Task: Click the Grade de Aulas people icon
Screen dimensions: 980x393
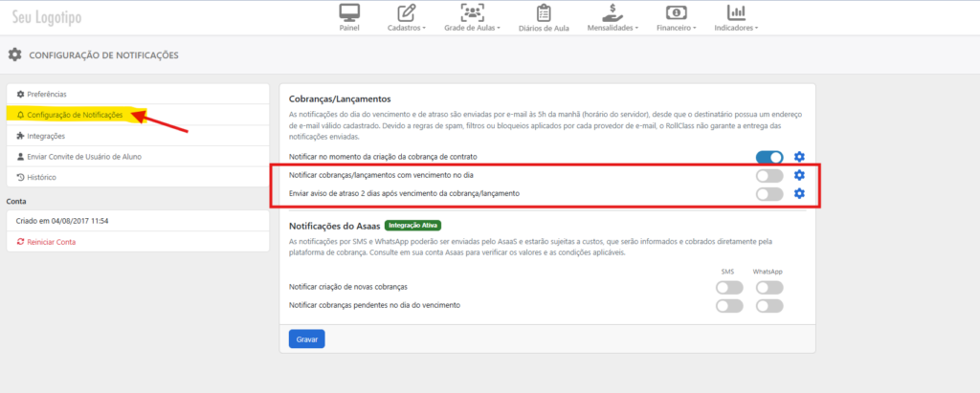Action: [472, 12]
